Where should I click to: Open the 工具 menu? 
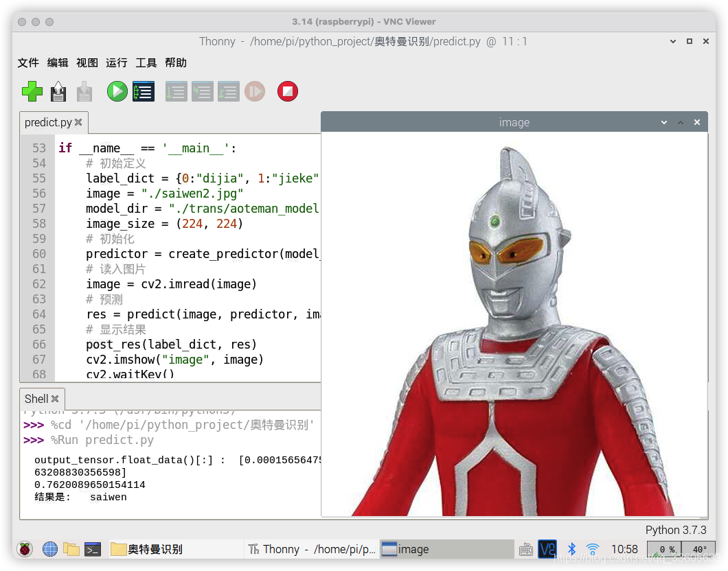coord(146,62)
